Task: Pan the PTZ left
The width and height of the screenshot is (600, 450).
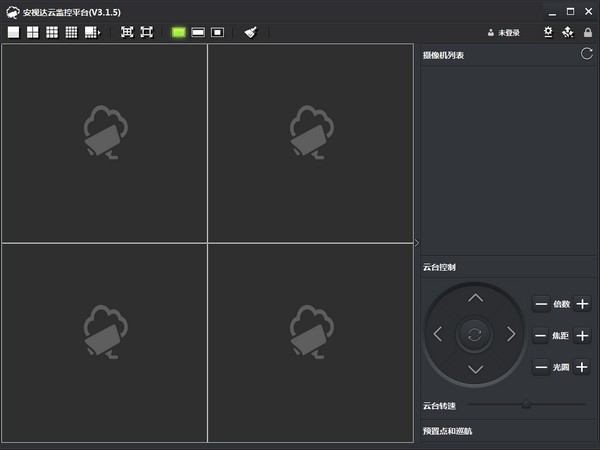Action: click(x=438, y=334)
